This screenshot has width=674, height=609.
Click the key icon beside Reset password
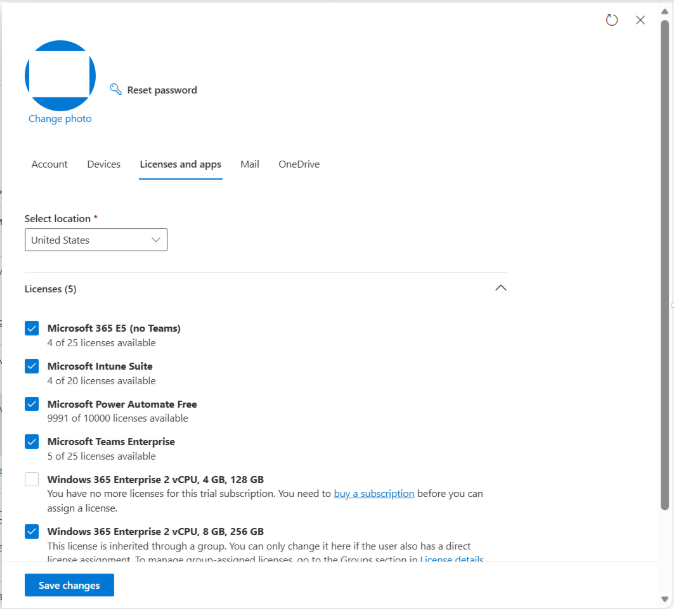[116, 89]
